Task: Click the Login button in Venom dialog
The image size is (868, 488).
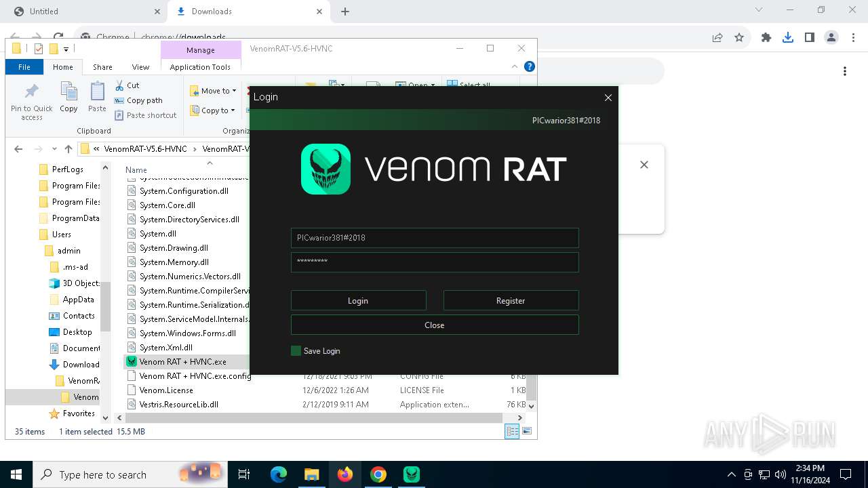Action: click(x=358, y=300)
